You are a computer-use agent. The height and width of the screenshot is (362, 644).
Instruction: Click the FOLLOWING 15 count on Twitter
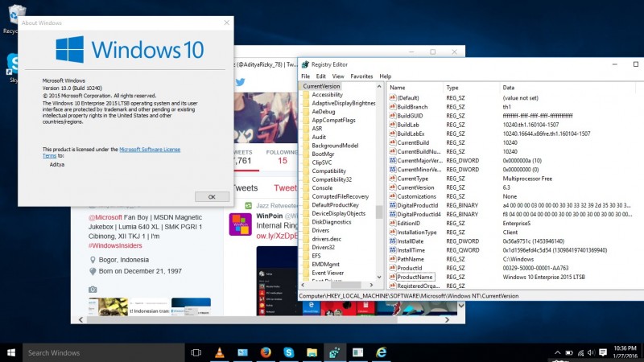tap(283, 157)
